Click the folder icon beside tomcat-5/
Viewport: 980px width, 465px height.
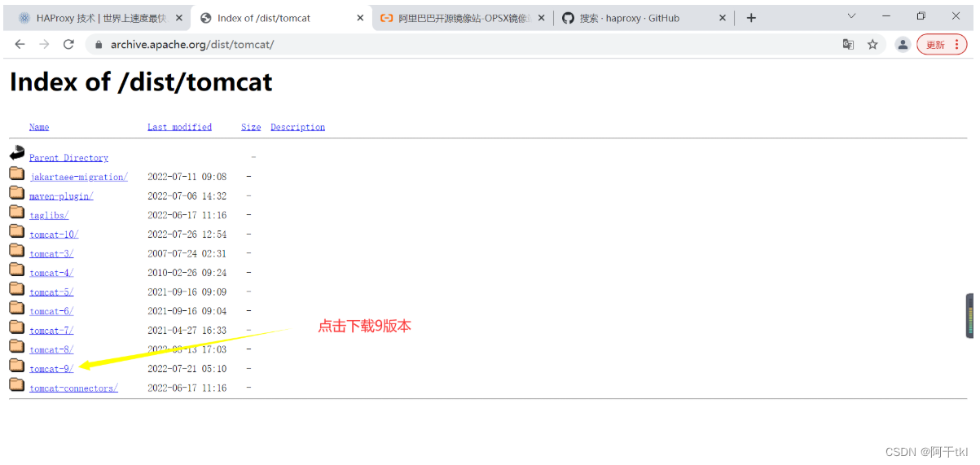(x=16, y=288)
